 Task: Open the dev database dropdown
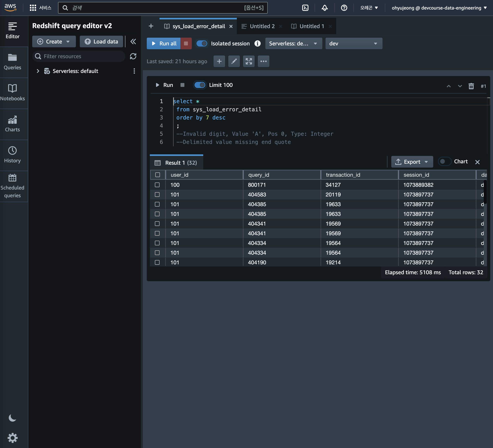pos(354,43)
